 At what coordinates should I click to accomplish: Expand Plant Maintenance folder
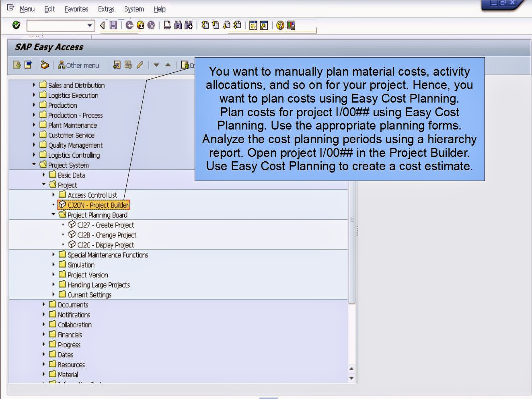[34, 125]
